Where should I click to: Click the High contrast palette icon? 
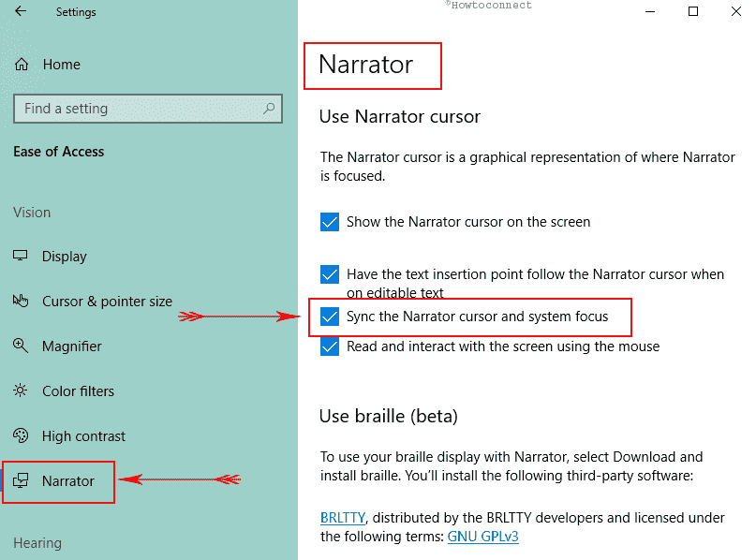[21, 435]
